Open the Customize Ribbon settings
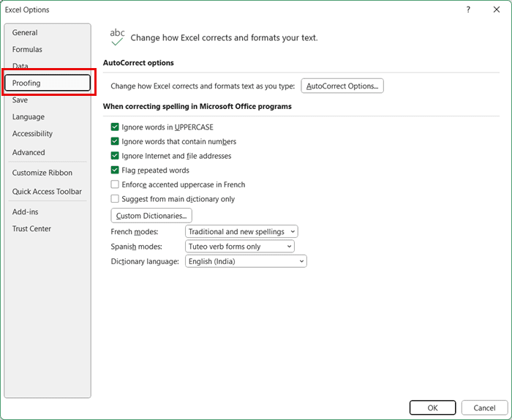 (42, 173)
